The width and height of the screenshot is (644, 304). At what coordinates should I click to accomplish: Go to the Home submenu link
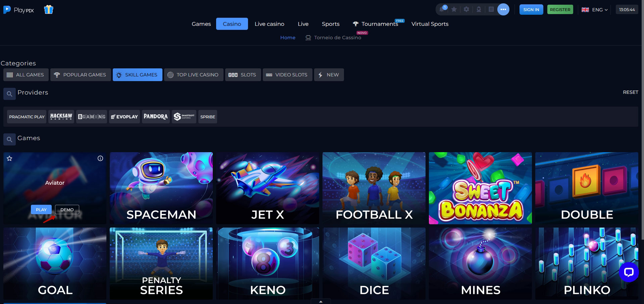(x=288, y=38)
